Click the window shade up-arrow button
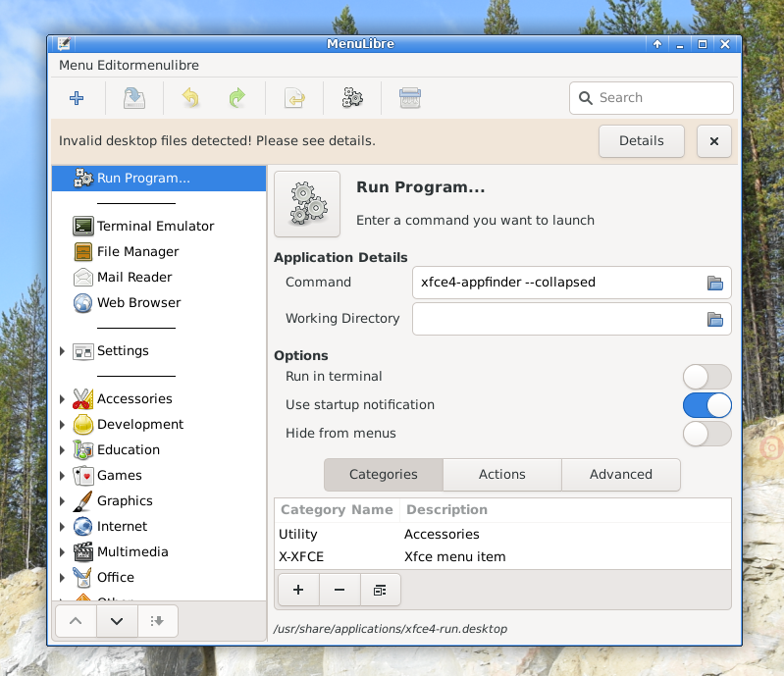Image resolution: width=784 pixels, height=676 pixels. click(x=657, y=44)
